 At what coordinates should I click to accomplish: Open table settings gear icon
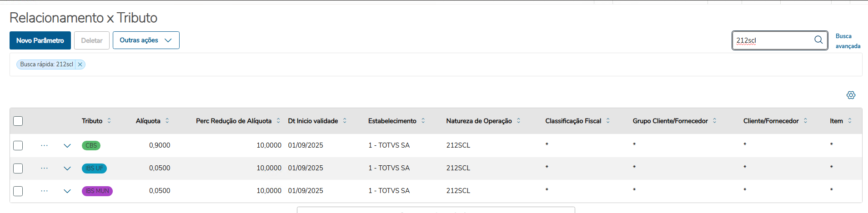[x=851, y=95]
